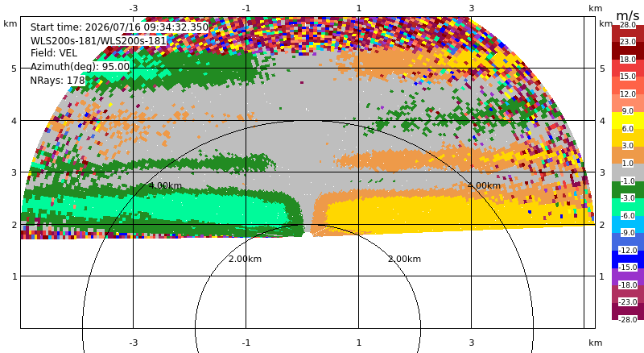
Task: Choose the pure blue -15 to -12 colorbar segment
Action: 628,260
